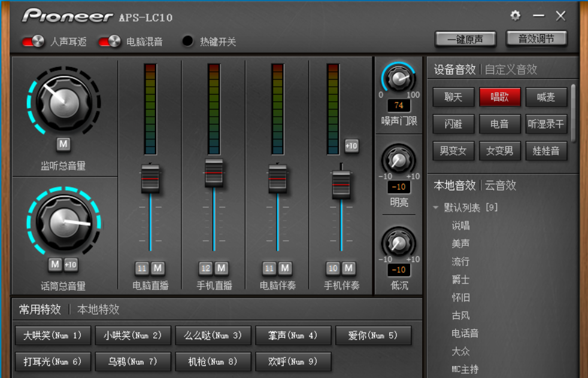Select the 喊麦 device effect
This screenshot has height=378, width=588.
[x=546, y=97]
